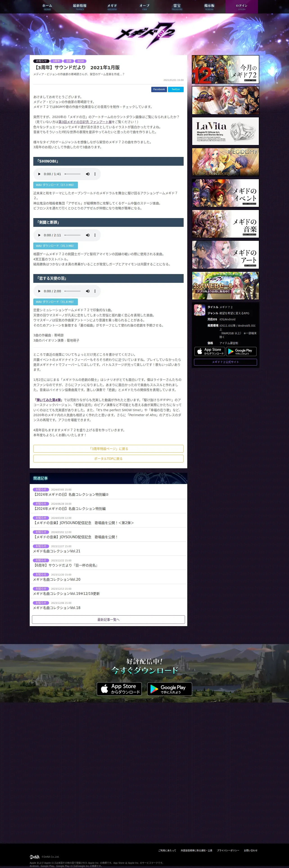
Task: Share the article on Facebook
Action: coord(159,89)
